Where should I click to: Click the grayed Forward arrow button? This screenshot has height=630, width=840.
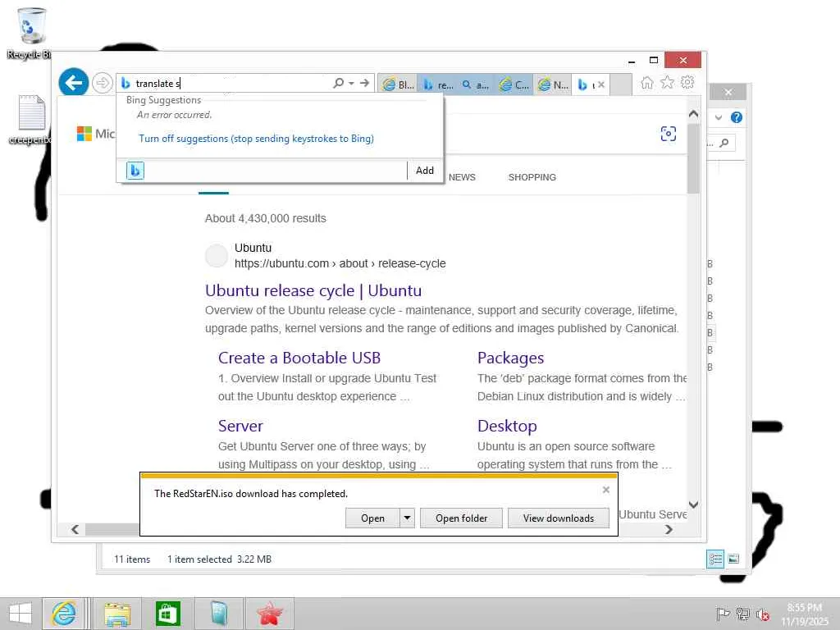pyautogui.click(x=102, y=83)
